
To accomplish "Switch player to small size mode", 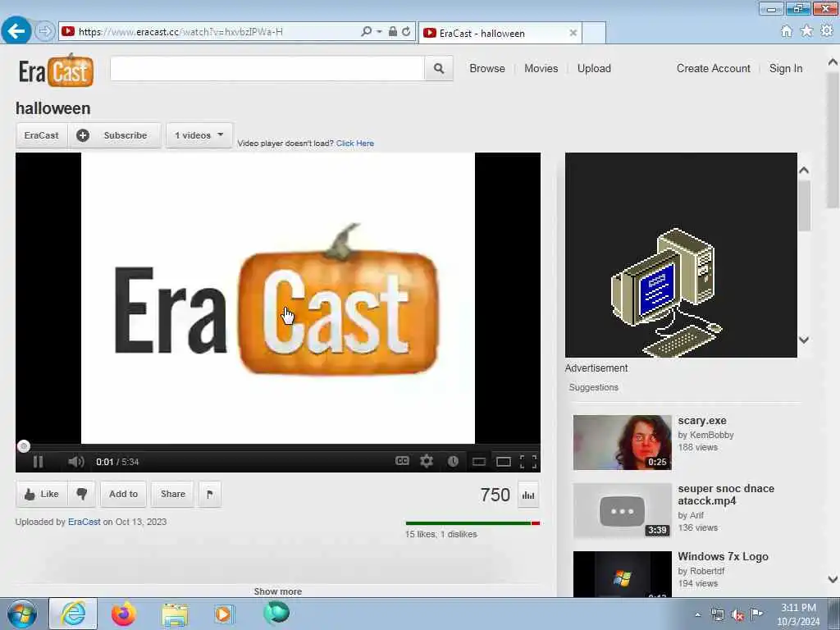I will pos(478,461).
